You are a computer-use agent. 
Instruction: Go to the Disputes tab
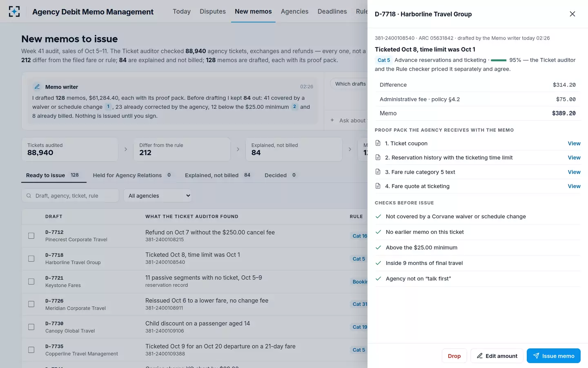coord(213,11)
